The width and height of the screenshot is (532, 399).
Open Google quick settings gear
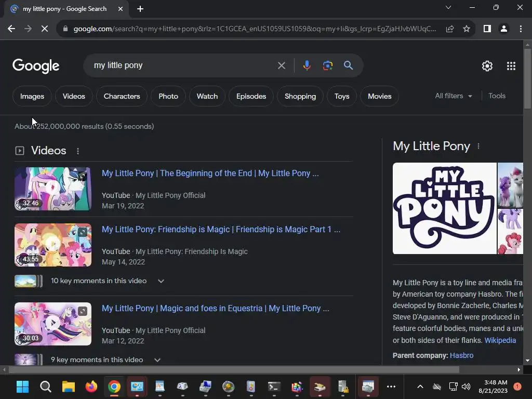tap(487, 66)
